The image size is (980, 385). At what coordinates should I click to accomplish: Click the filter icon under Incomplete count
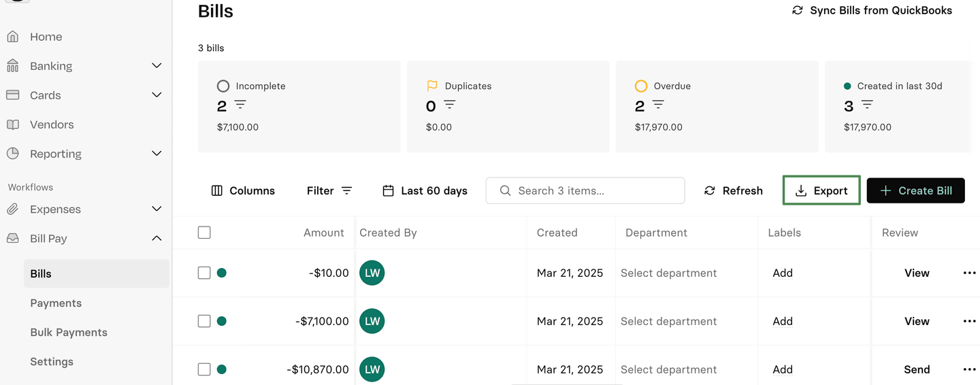(x=240, y=105)
